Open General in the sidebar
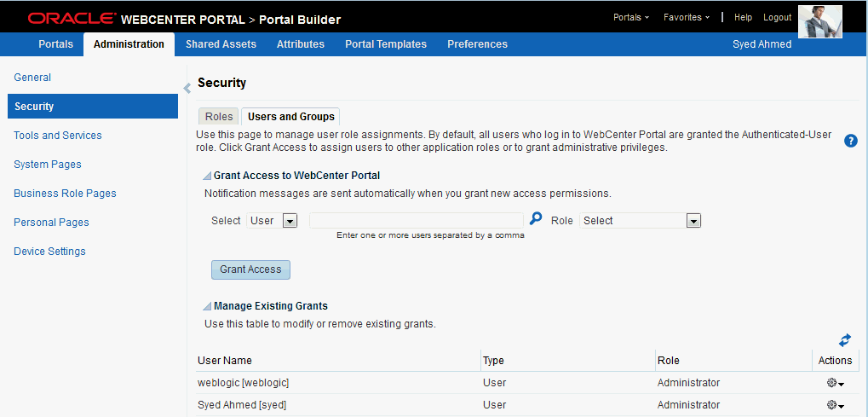This screenshot has width=868, height=417. (x=32, y=78)
